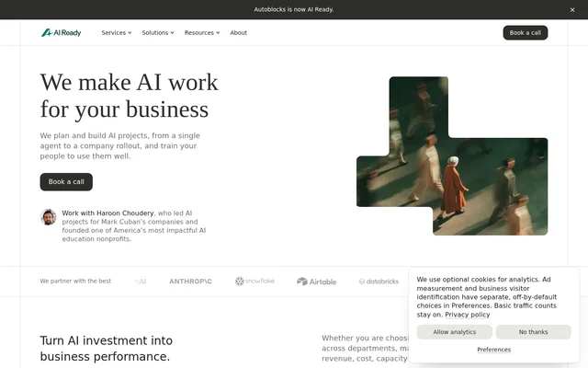Click Book a call in the header
Image resolution: width=588 pixels, height=368 pixels.
525,33
